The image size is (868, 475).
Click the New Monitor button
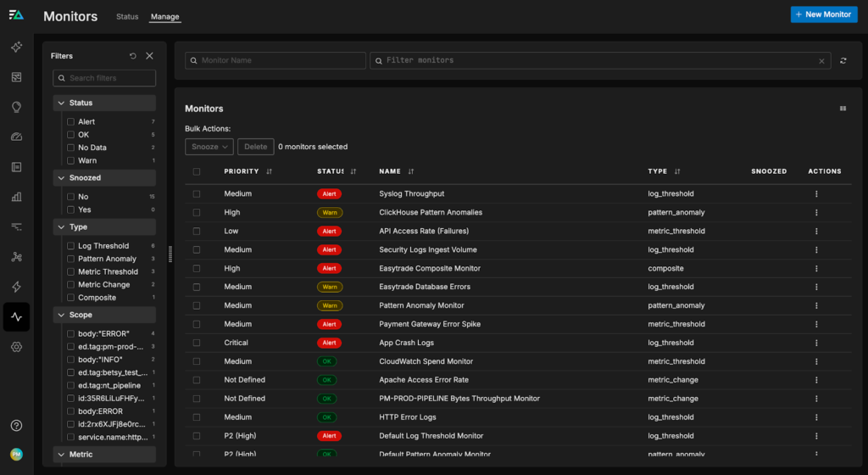click(x=823, y=14)
